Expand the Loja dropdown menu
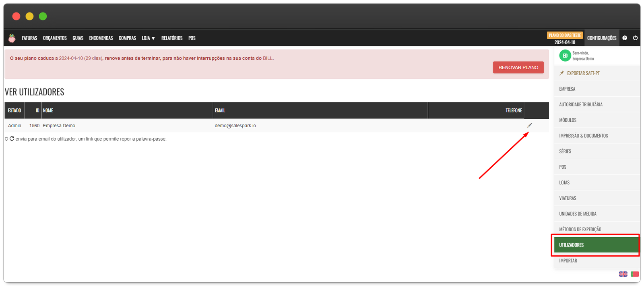 148,38
